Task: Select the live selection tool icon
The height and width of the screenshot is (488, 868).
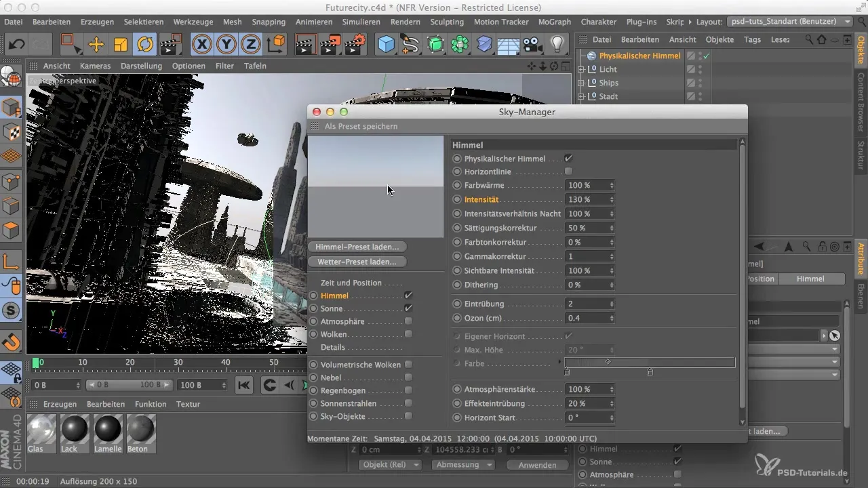Action: (71, 45)
